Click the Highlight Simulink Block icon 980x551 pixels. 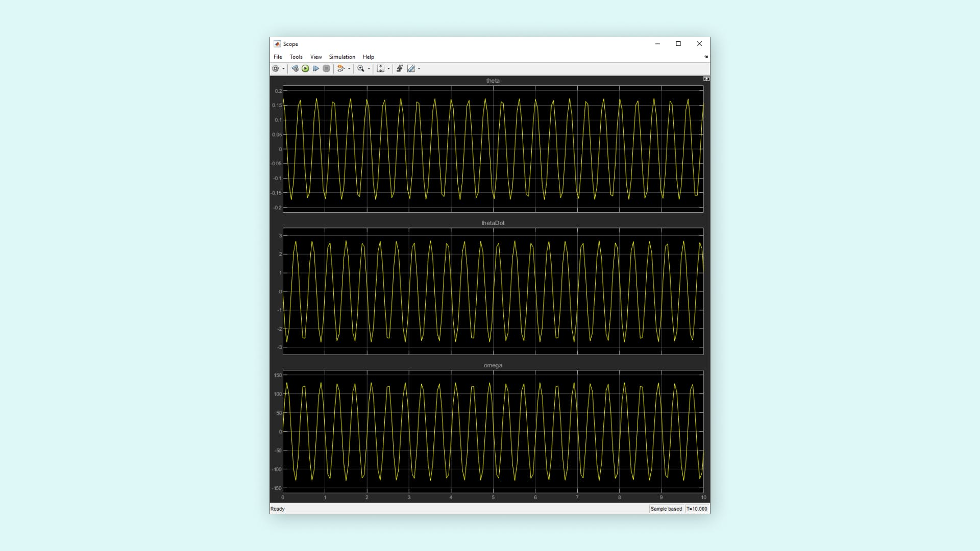[341, 68]
